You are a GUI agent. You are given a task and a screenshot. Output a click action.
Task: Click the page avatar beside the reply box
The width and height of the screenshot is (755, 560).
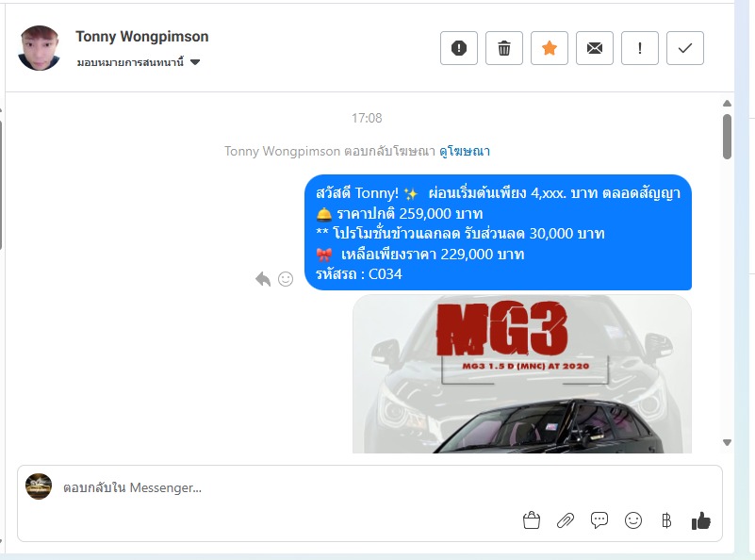click(39, 486)
